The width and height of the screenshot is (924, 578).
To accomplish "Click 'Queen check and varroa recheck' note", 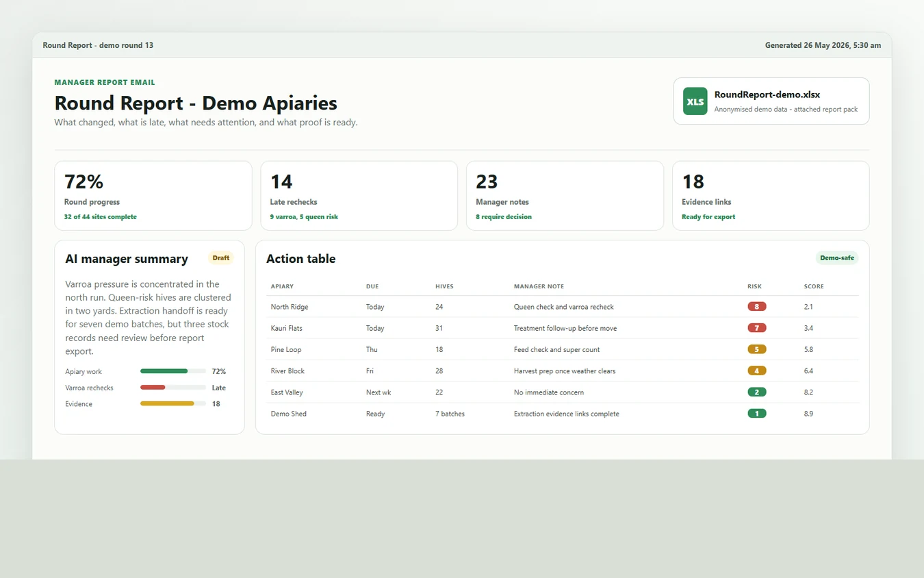I will tap(564, 307).
